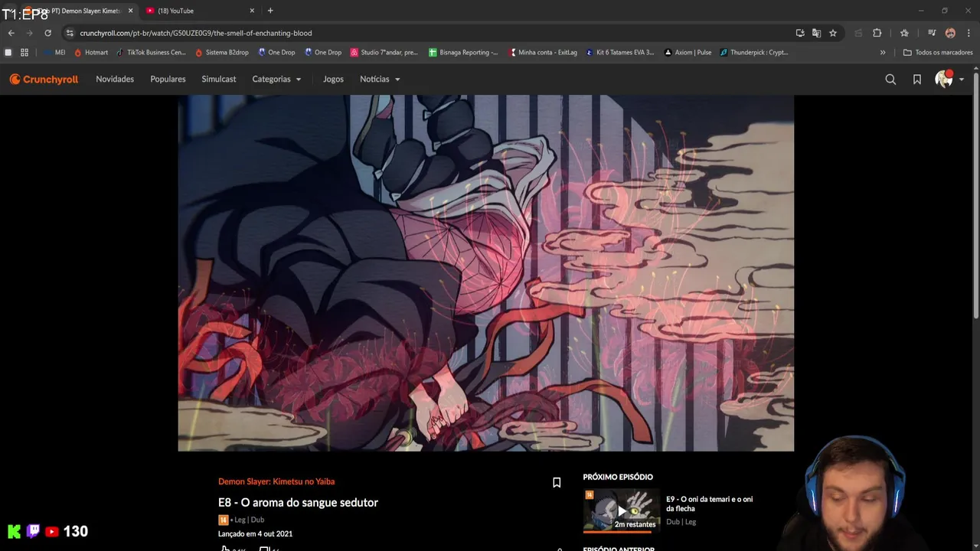Reload the Crunchyroll page
Screen dimensions: 980x551
47,33
